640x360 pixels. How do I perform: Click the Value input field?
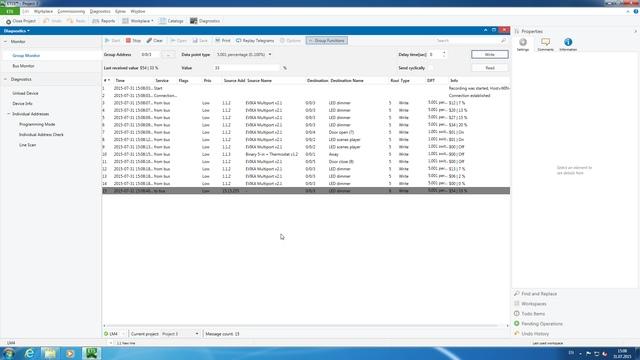(x=247, y=68)
